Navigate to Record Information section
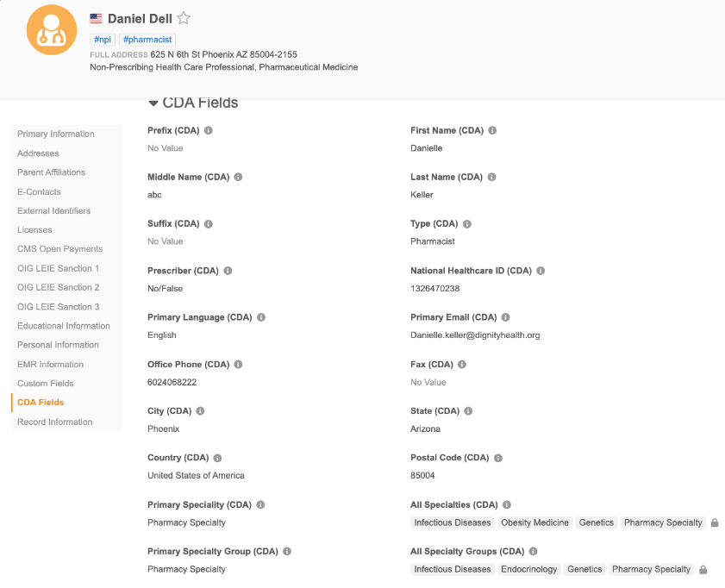Viewport: 725px width, 588px height. (x=54, y=422)
